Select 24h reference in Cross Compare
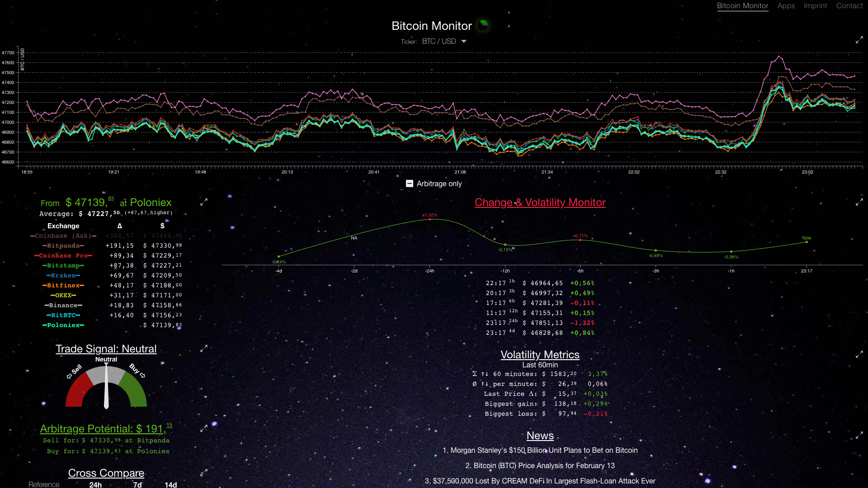 pos(94,484)
